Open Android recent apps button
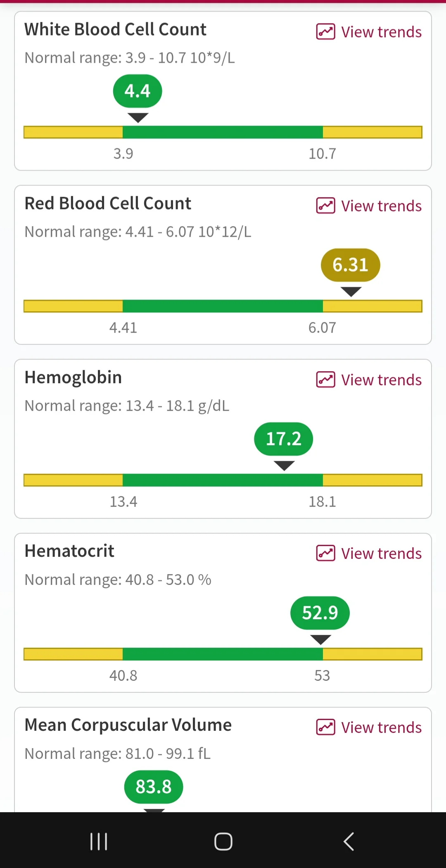446x868 pixels. 99,842
